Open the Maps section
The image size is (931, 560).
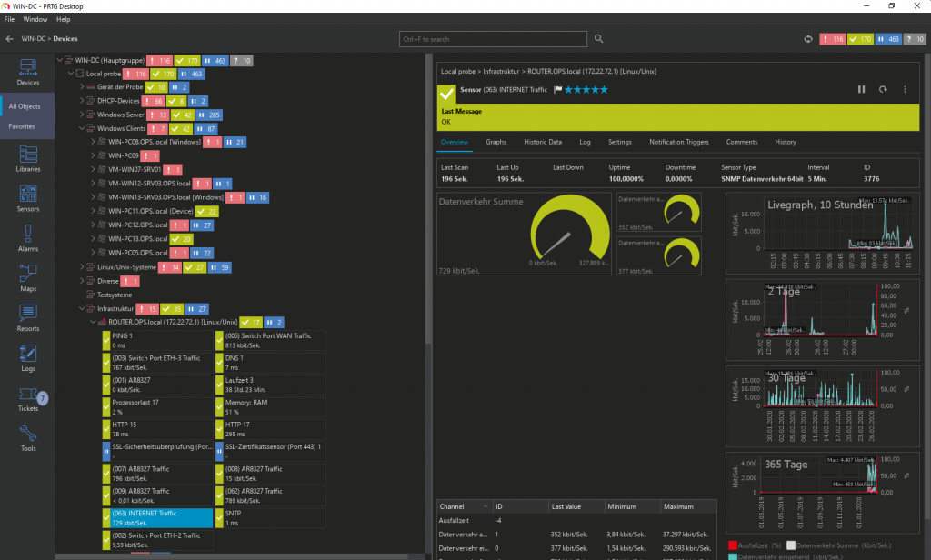27,277
